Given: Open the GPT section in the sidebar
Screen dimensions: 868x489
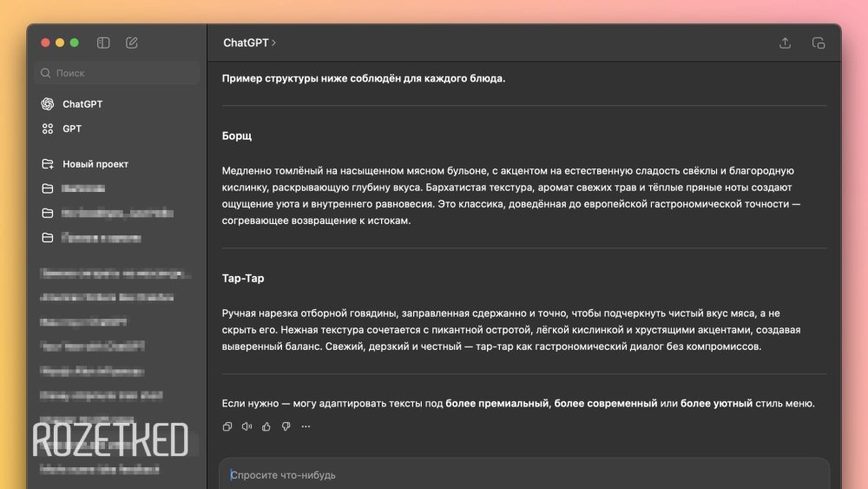Looking at the screenshot, I should click(71, 129).
